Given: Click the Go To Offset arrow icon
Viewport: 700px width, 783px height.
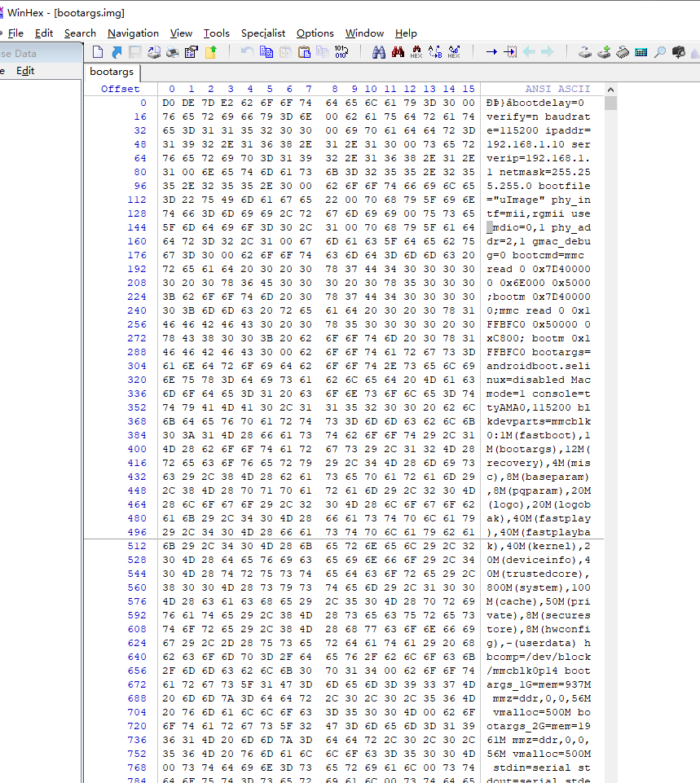Looking at the screenshot, I should click(x=491, y=52).
